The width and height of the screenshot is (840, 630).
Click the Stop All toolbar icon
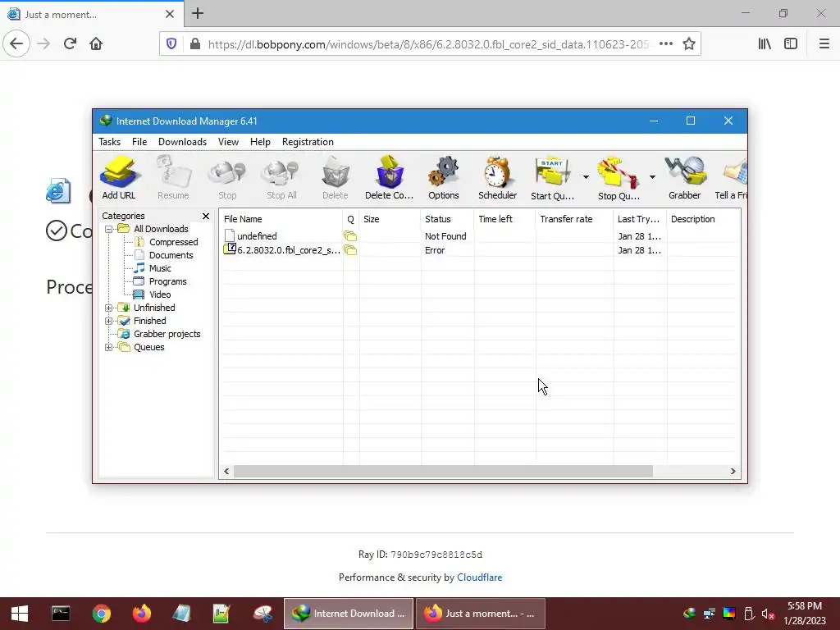pyautogui.click(x=281, y=177)
